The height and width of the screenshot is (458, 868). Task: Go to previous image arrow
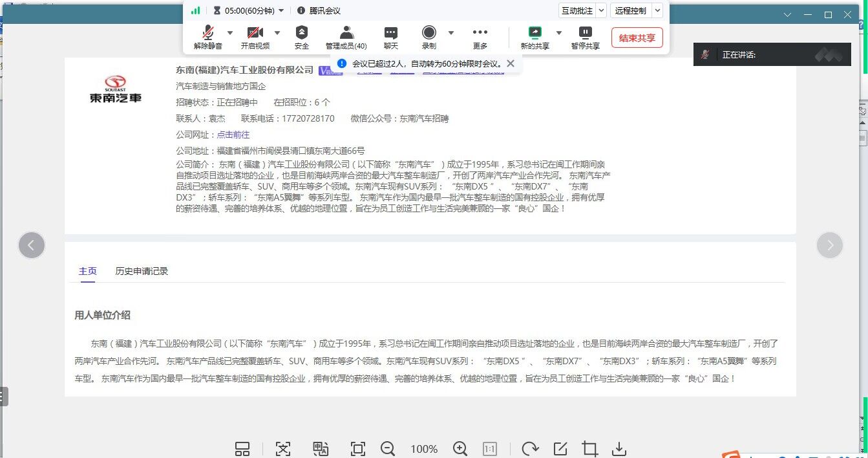pyautogui.click(x=32, y=245)
